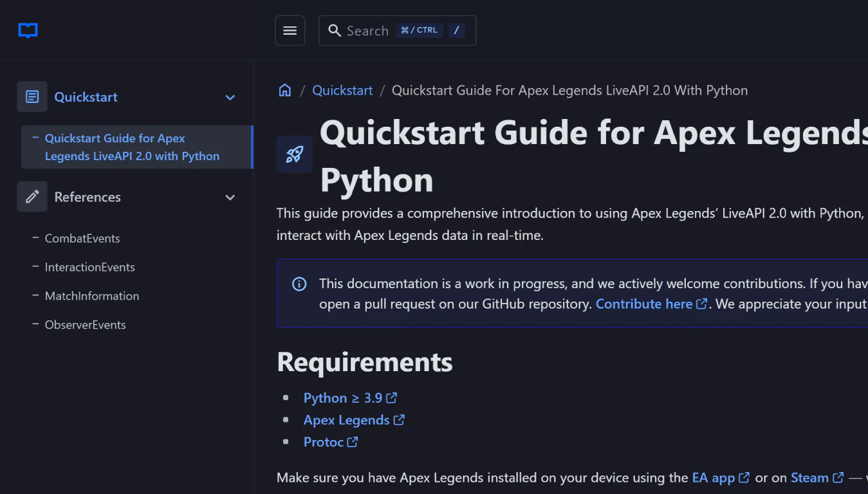Image resolution: width=868 pixels, height=494 pixels.
Task: Click the rocket icon beside the title
Action: click(295, 154)
